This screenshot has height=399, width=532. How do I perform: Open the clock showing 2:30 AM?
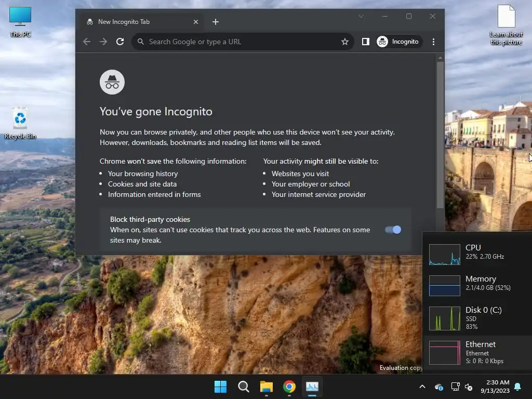coord(495,387)
